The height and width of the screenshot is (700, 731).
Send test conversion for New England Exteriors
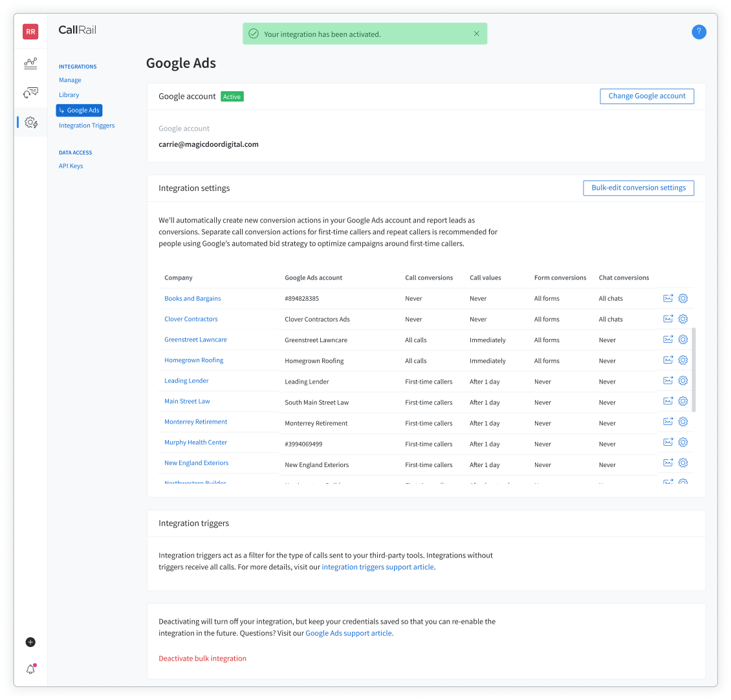point(668,463)
